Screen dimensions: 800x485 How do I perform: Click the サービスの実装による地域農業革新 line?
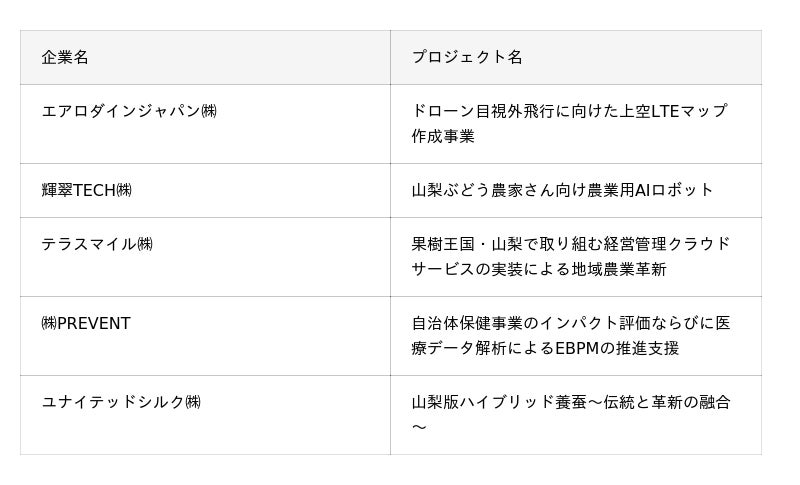tap(539, 269)
